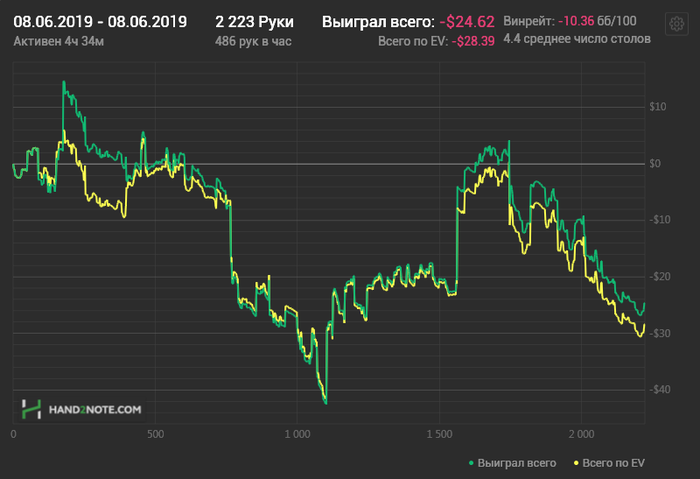The height and width of the screenshot is (479, 700).
Task: Toggle the green 'Выиграл всего' legend entry
Action: tap(512, 463)
